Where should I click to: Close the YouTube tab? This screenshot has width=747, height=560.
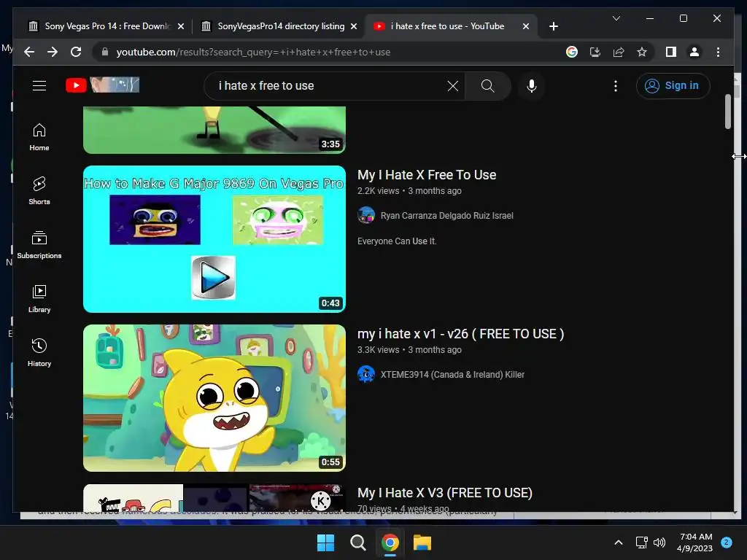click(x=525, y=26)
